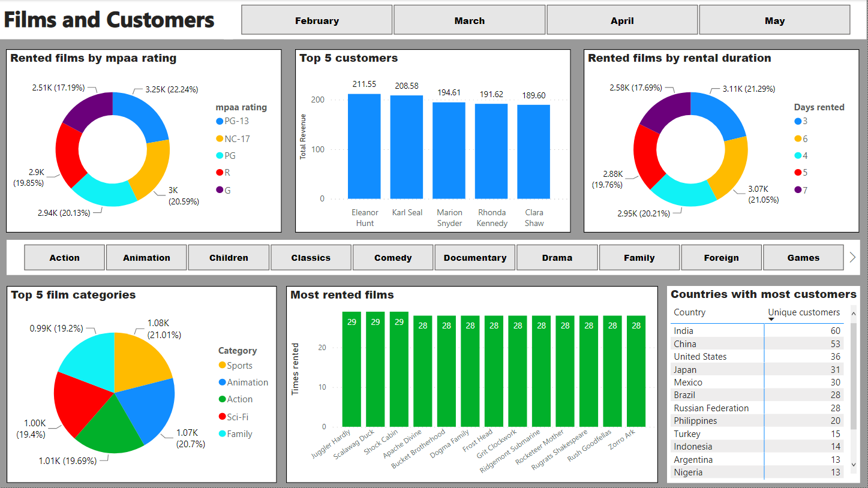Click the arrow to reveal more category filters
The height and width of the screenshot is (488, 868).
852,256
